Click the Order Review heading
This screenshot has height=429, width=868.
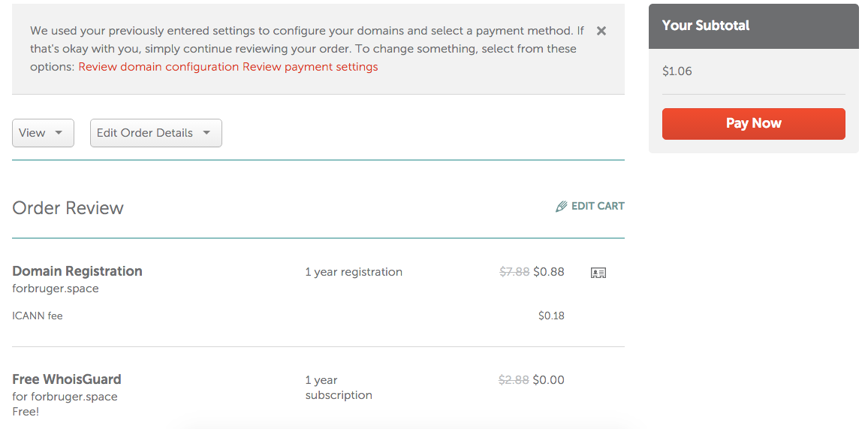[68, 208]
